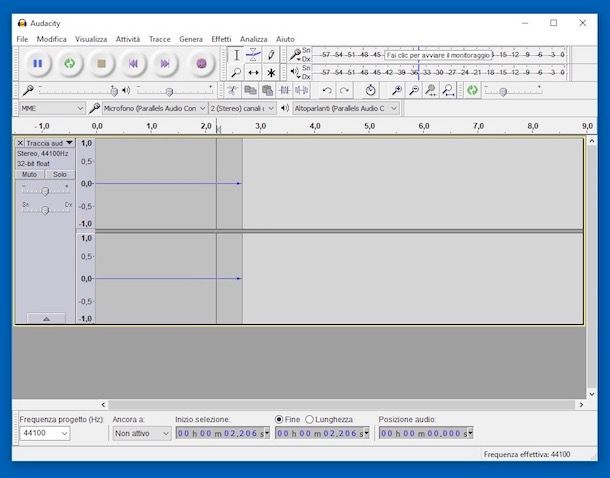Open the Analizza menu
Viewport: 610px width, 478px height.
click(x=253, y=39)
